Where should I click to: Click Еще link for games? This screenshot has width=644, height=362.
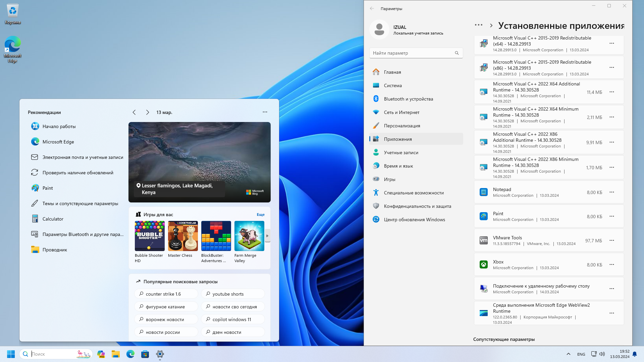tap(261, 215)
